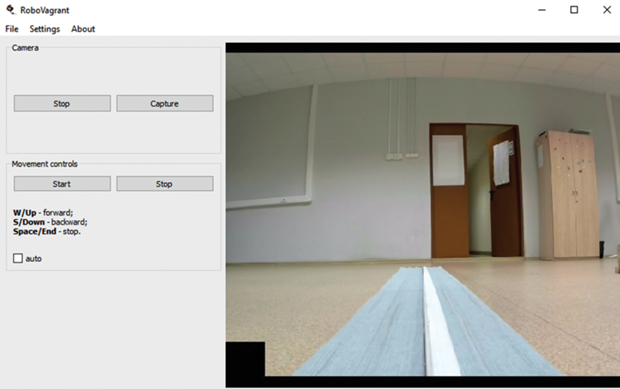The height and width of the screenshot is (389, 620).
Task: Maximize the RoboVagrant window
Action: coord(574,10)
